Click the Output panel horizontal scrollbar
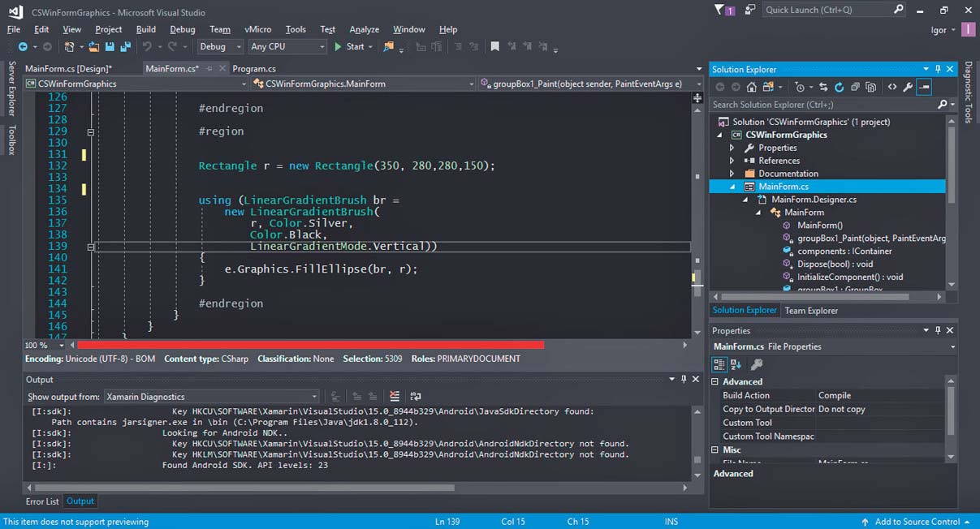This screenshot has width=980, height=529. [244, 488]
